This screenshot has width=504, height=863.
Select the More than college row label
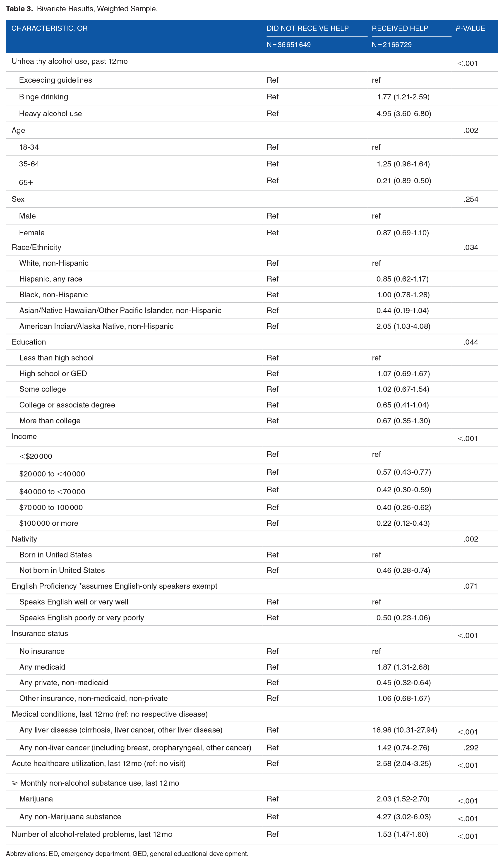tap(50, 421)
